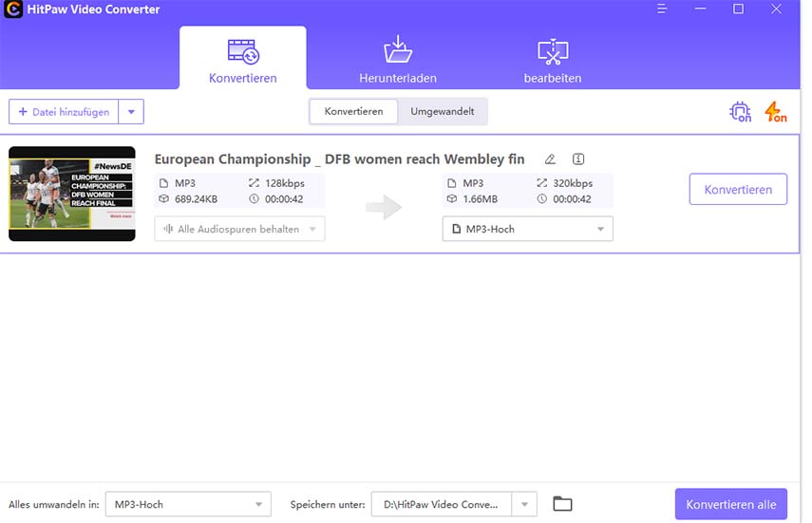Open the bearbeiten tab
This screenshot has height=523, width=812.
[x=553, y=59]
